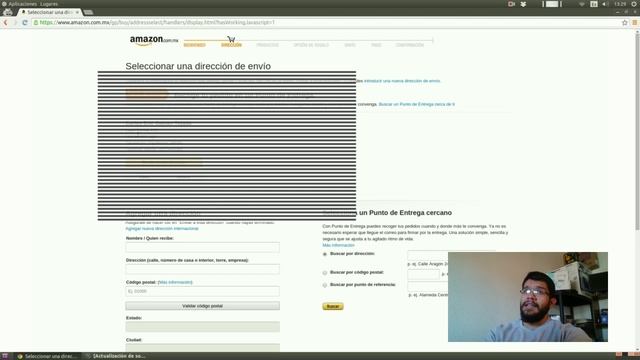This screenshot has width=640, height=360.
Task: Go back with the browser back arrow
Action: pyautogui.click(x=5, y=22)
